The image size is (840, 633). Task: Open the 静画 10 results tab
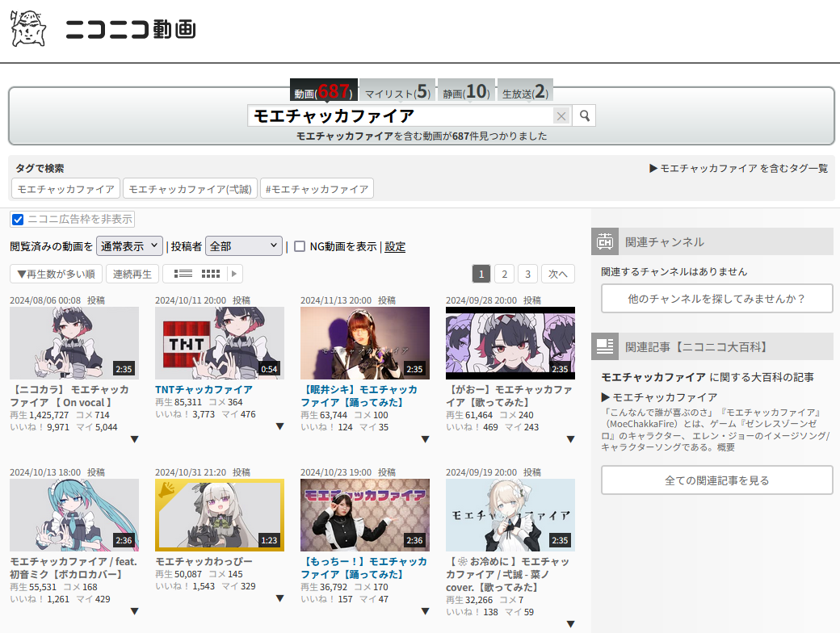[x=466, y=91]
